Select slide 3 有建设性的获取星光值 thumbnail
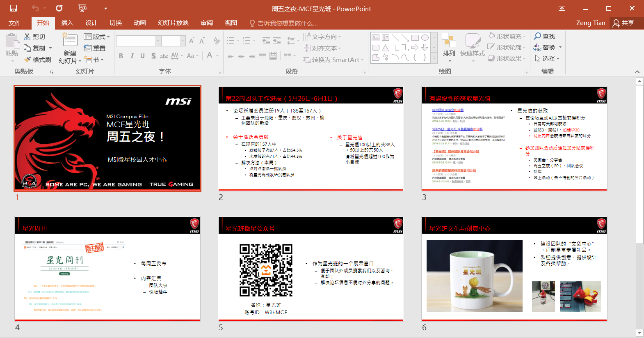 point(514,139)
